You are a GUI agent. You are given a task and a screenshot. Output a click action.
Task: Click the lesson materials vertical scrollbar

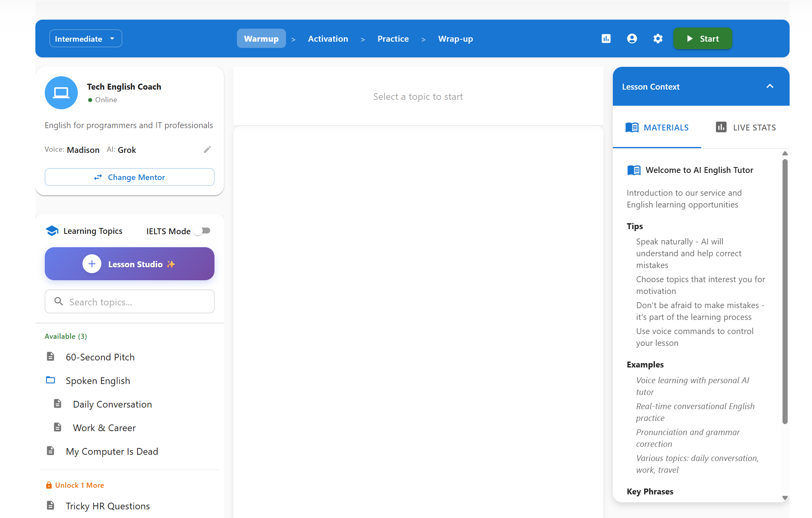tap(785, 291)
